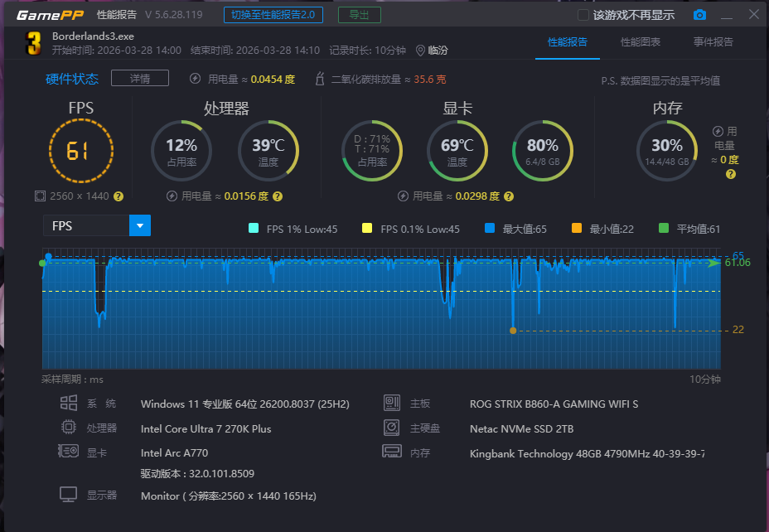Click orange 最小值 legend swatch

(x=577, y=228)
